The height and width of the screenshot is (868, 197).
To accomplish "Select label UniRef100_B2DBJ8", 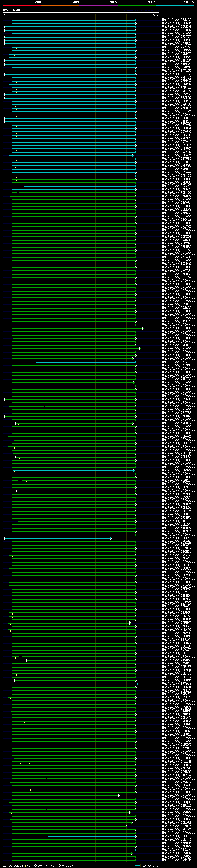I will 177,514.
